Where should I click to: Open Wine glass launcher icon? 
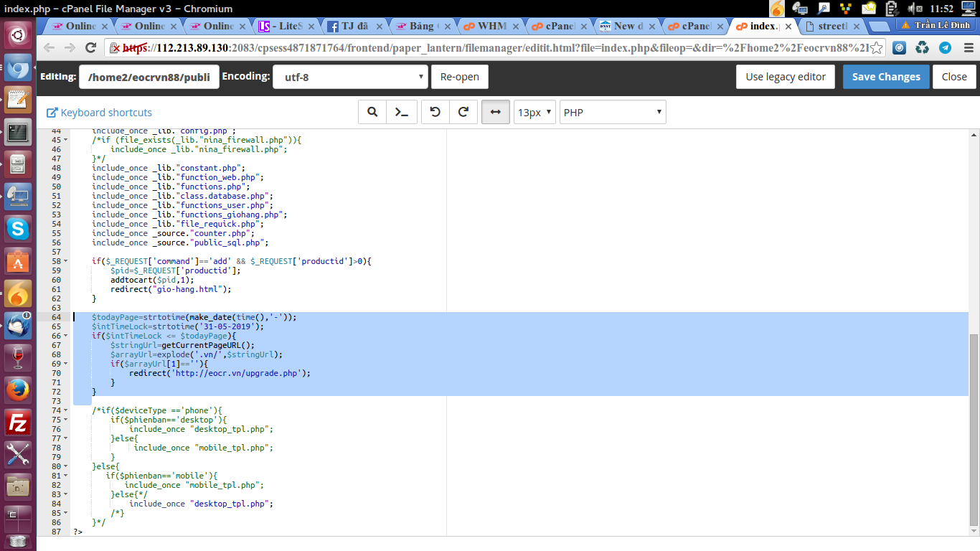tap(18, 358)
